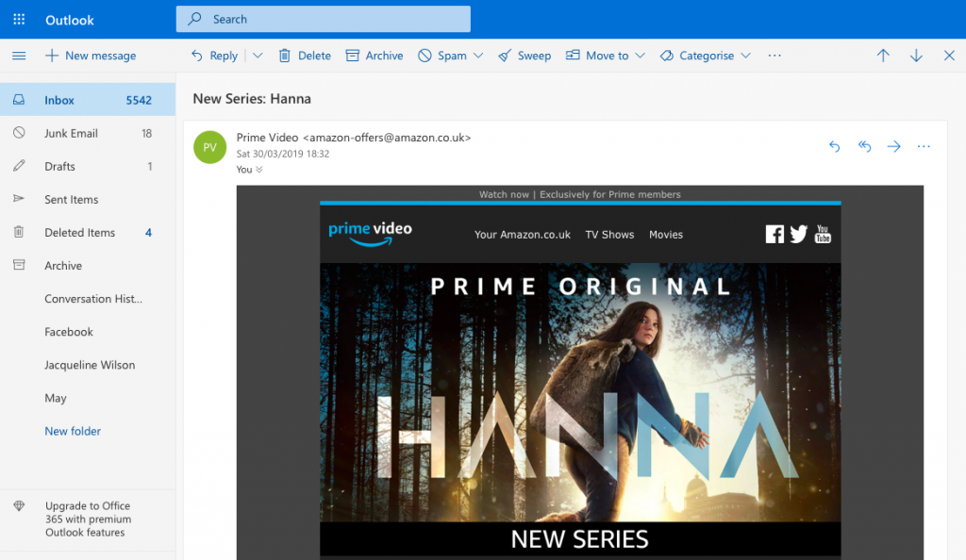This screenshot has height=560, width=966.
Task: Click the date Sat 30/03/2019 18:32
Action: 283,154
